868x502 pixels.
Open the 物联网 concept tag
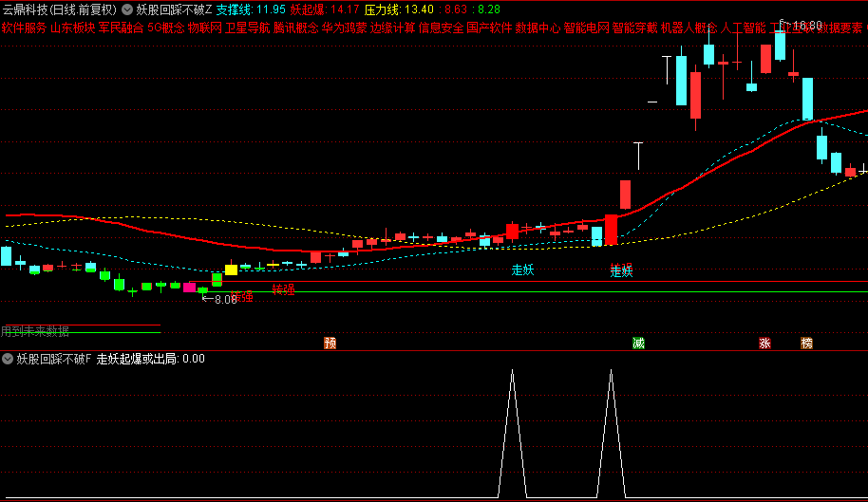(205, 28)
